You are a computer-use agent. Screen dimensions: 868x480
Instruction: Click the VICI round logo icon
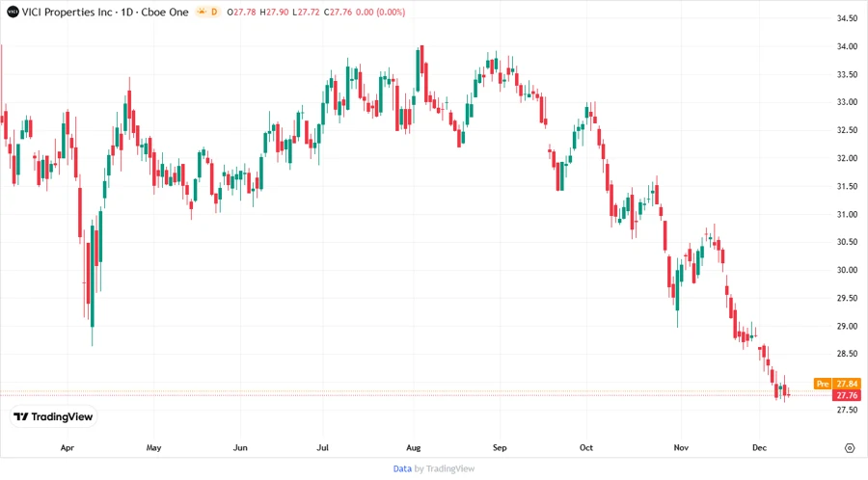coord(13,12)
